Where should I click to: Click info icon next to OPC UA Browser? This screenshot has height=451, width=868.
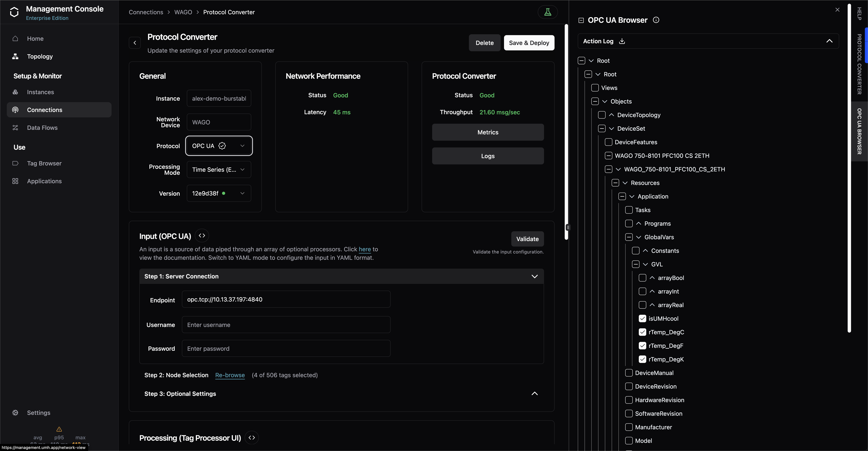[x=656, y=20]
